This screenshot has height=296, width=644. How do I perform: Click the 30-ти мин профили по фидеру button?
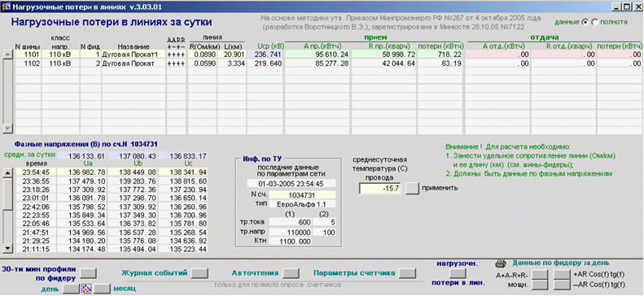pos(88,273)
